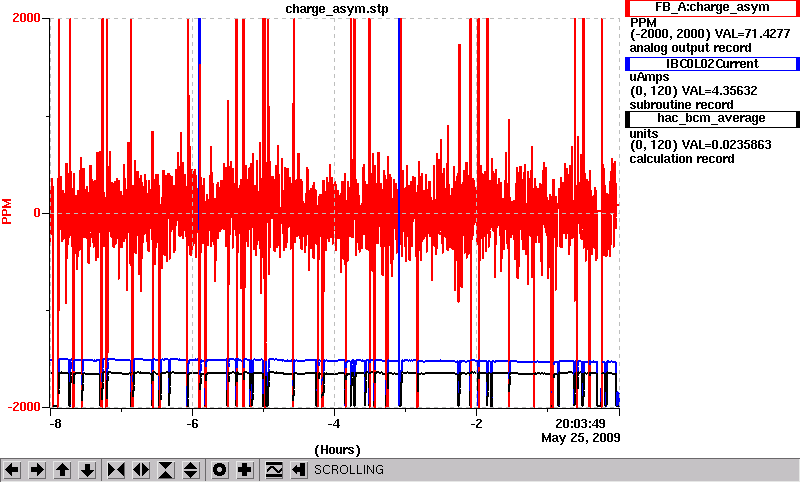
Task: Click the charge_asym.stp plot title
Action: (337, 9)
